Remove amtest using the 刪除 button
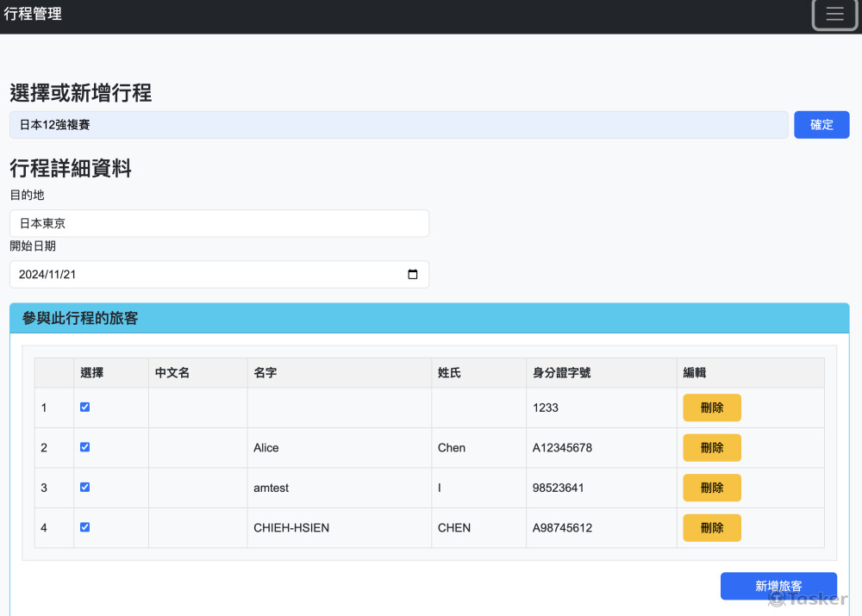 click(x=711, y=488)
